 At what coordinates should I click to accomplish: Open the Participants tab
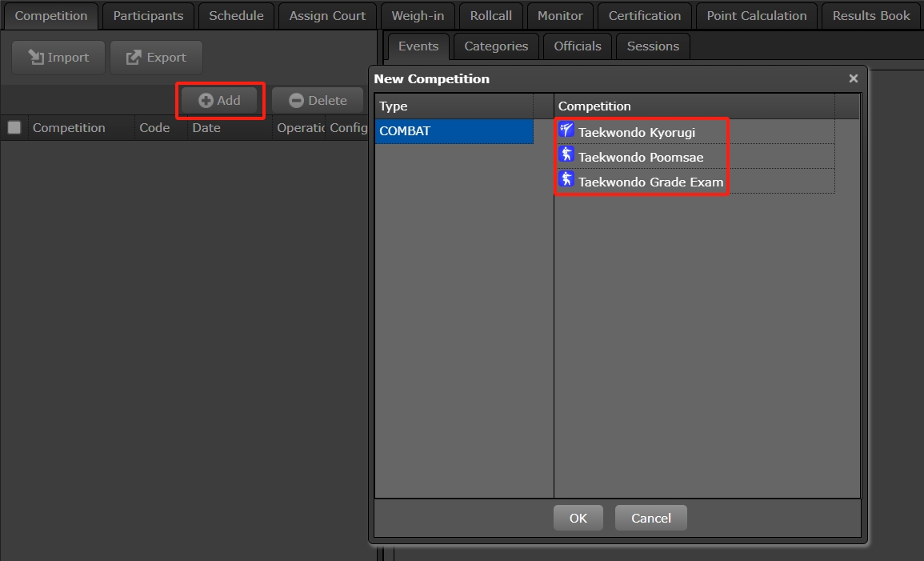(148, 16)
